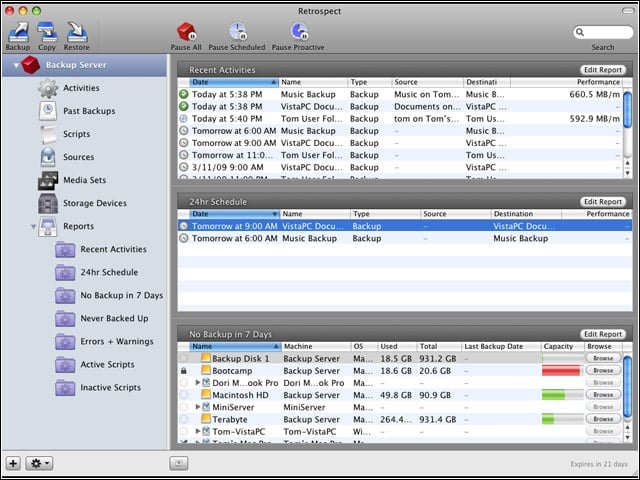Sort No Backup list by Machine column
Image resolution: width=640 pixels, height=480 pixels.
click(316, 347)
